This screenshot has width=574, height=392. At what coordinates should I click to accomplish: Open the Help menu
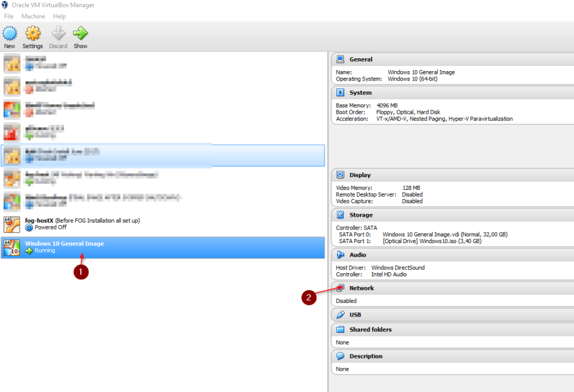[x=59, y=16]
